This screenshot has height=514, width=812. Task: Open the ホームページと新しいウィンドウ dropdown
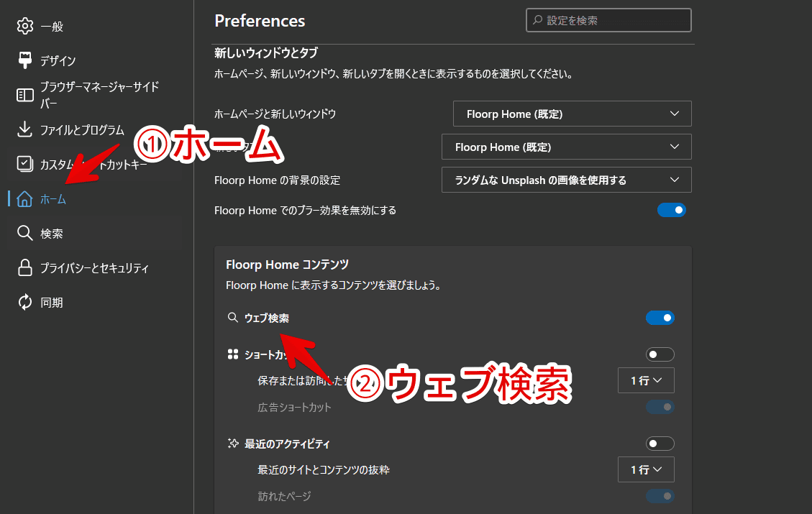click(x=572, y=114)
